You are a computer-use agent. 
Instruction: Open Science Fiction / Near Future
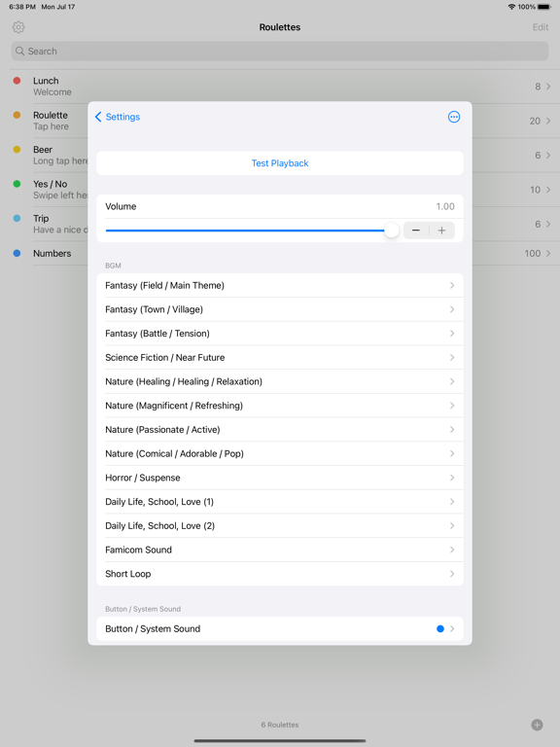(280, 357)
